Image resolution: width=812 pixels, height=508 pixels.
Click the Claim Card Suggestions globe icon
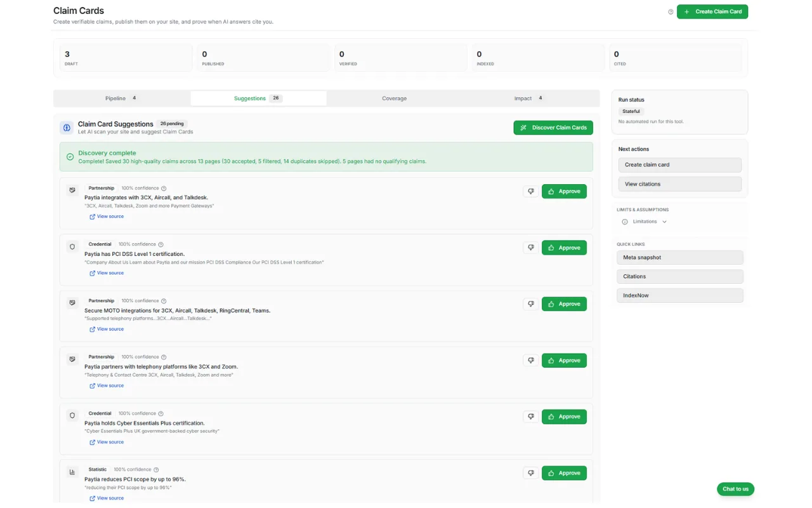(x=67, y=128)
